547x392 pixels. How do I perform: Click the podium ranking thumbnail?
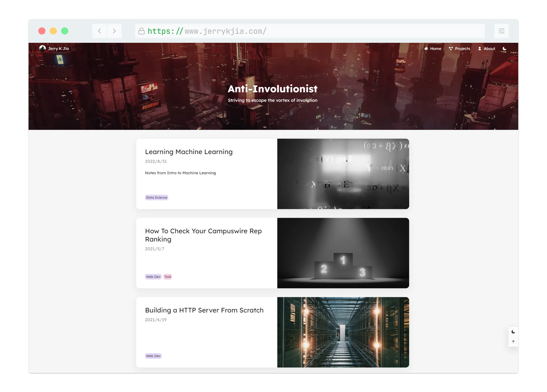point(343,253)
